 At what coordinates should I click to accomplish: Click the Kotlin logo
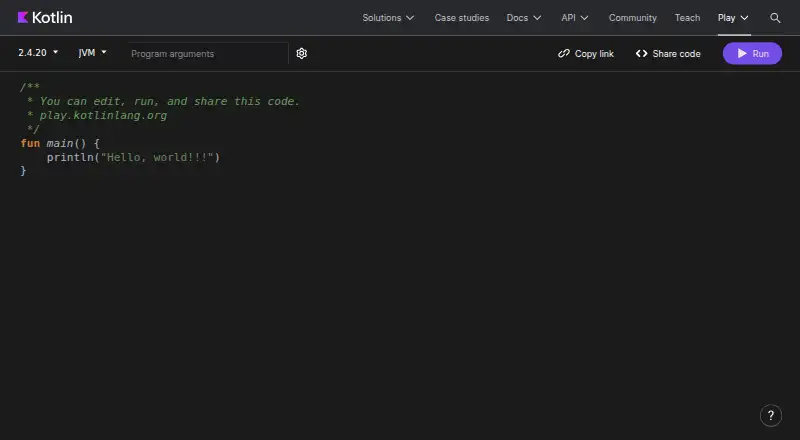point(45,17)
